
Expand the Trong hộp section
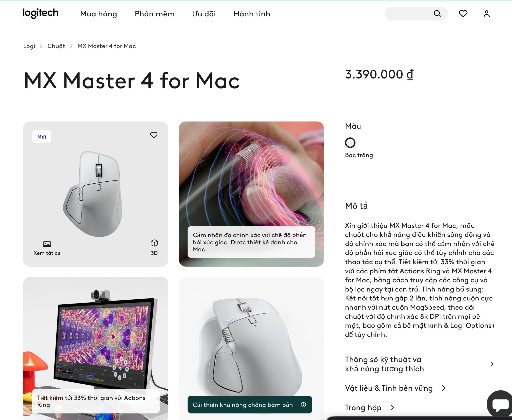pyautogui.click(x=369, y=408)
